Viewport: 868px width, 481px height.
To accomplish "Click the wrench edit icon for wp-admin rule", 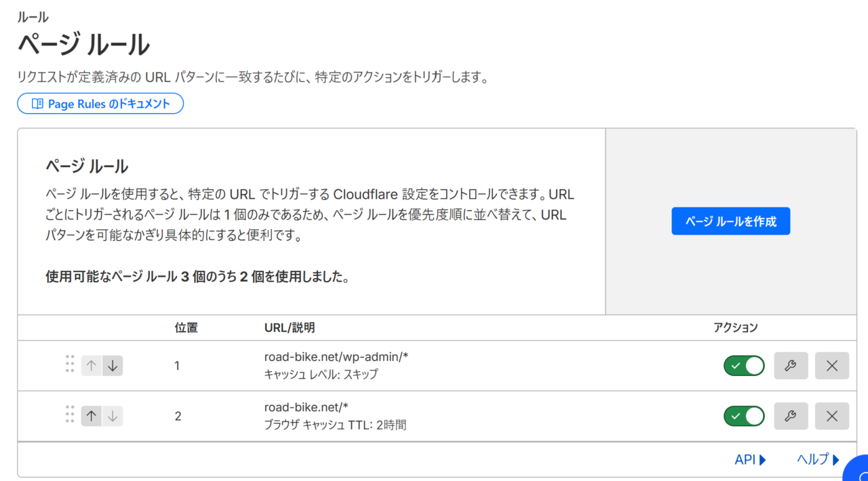I will pyautogui.click(x=791, y=366).
